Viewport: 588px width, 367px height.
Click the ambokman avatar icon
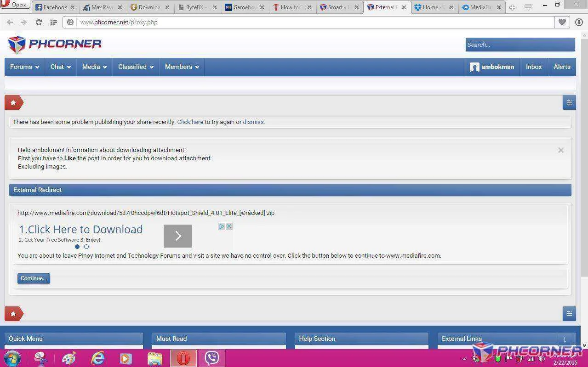pos(474,67)
